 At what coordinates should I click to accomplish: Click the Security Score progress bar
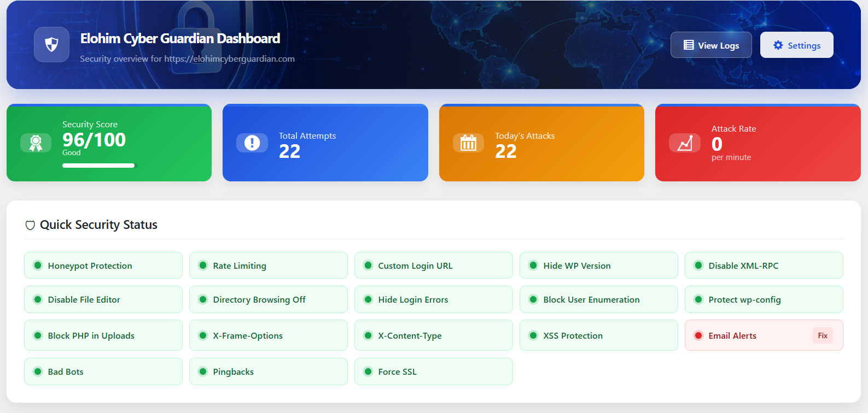click(100, 166)
